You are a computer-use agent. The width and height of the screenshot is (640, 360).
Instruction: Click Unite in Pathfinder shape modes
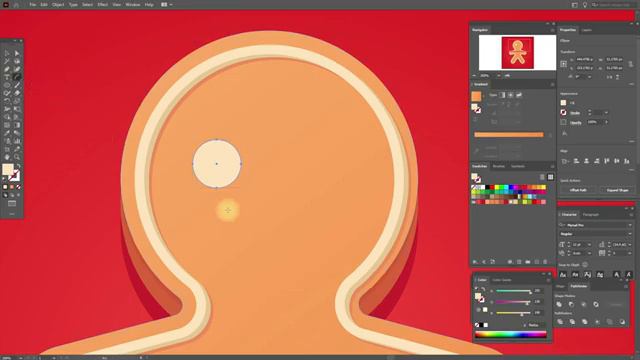pyautogui.click(x=559, y=304)
